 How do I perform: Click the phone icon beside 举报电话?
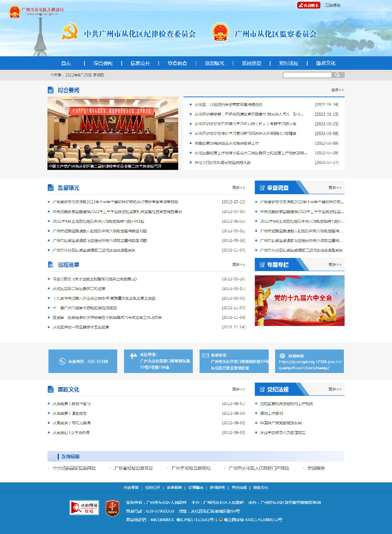click(x=62, y=361)
